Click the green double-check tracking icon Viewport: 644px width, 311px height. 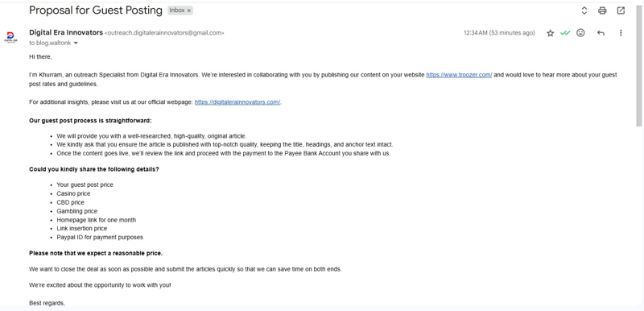(565, 33)
